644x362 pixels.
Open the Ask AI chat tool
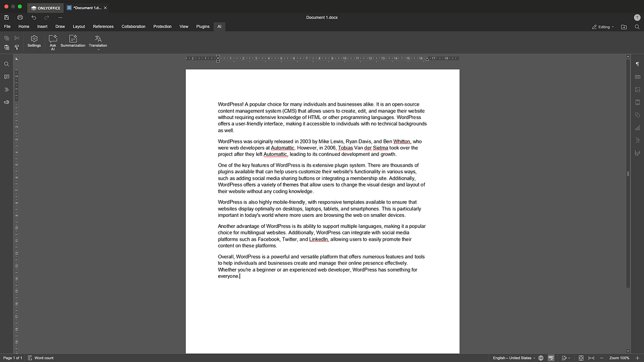click(53, 42)
